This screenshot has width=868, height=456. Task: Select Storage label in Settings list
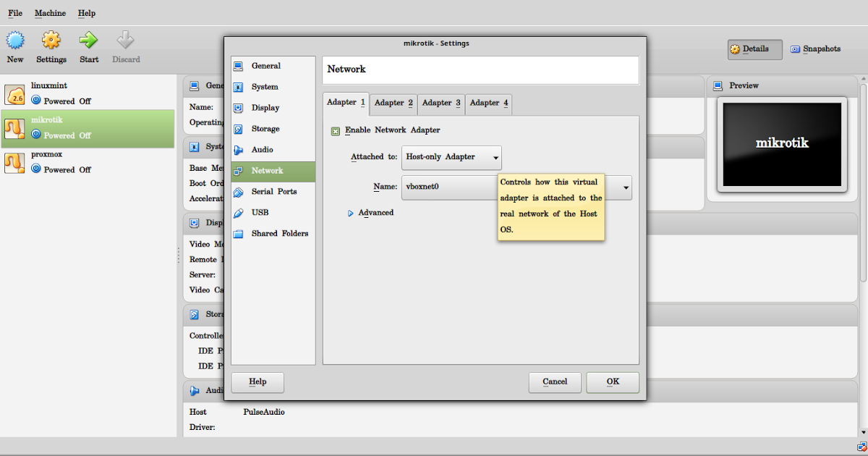[265, 129]
